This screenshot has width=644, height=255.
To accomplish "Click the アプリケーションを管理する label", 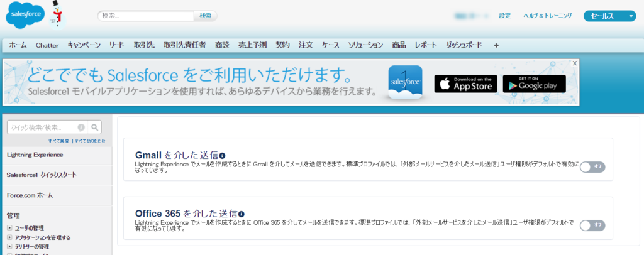I will (x=43, y=237).
